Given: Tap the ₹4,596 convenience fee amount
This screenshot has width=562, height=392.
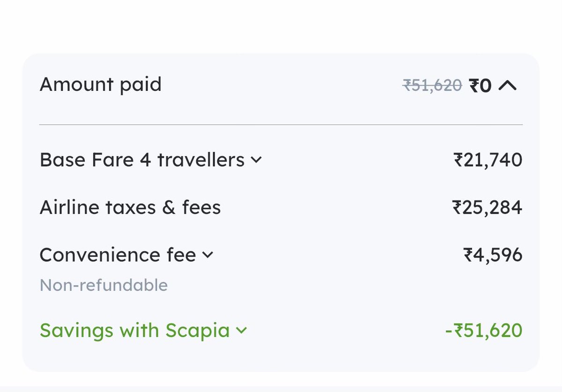Looking at the screenshot, I should pyautogui.click(x=492, y=255).
